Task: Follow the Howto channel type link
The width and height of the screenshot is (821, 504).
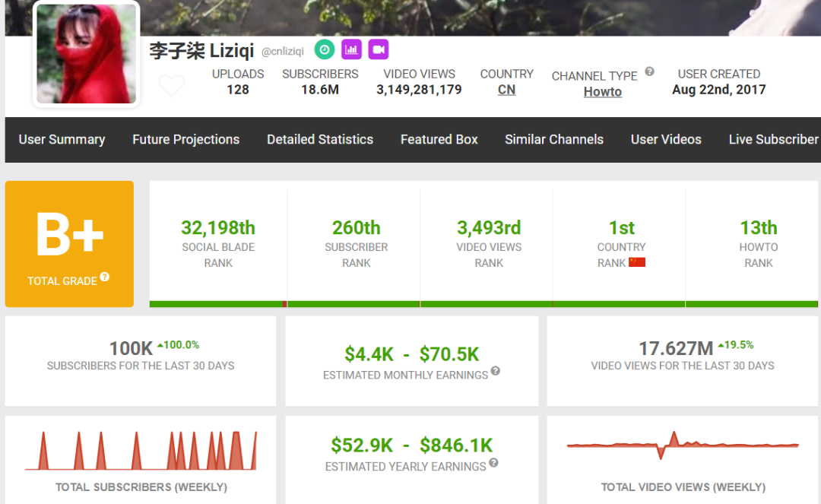Action: 603,92
